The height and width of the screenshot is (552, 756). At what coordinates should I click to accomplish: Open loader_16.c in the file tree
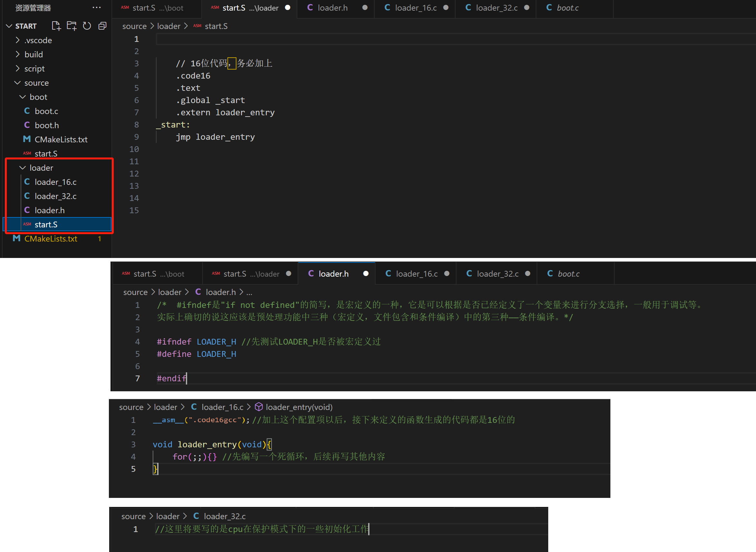(x=55, y=182)
